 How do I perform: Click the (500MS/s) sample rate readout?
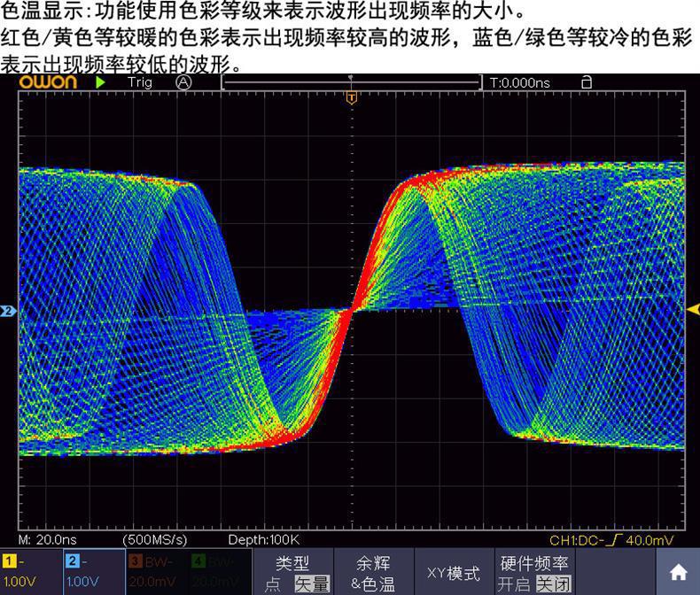(x=155, y=540)
